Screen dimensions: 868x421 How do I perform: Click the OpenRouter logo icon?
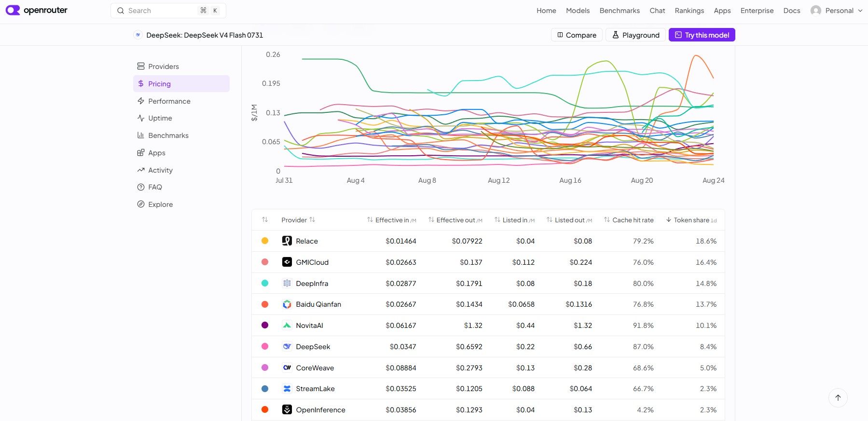[13, 10]
